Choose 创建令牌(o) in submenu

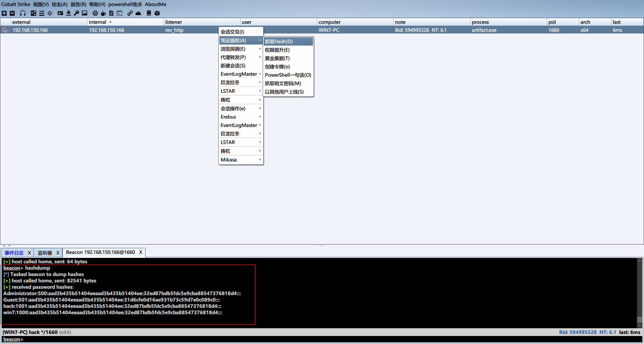[288, 67]
